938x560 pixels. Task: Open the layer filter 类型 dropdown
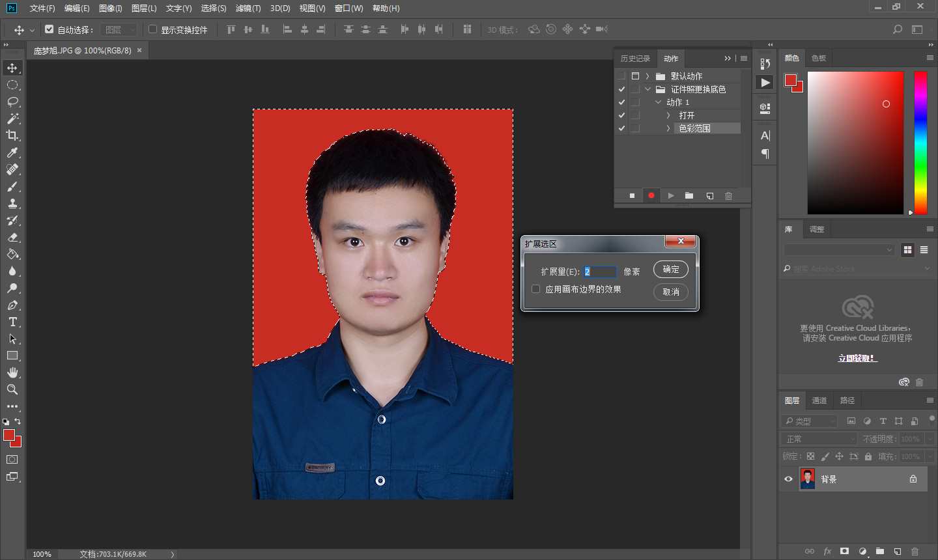click(808, 421)
